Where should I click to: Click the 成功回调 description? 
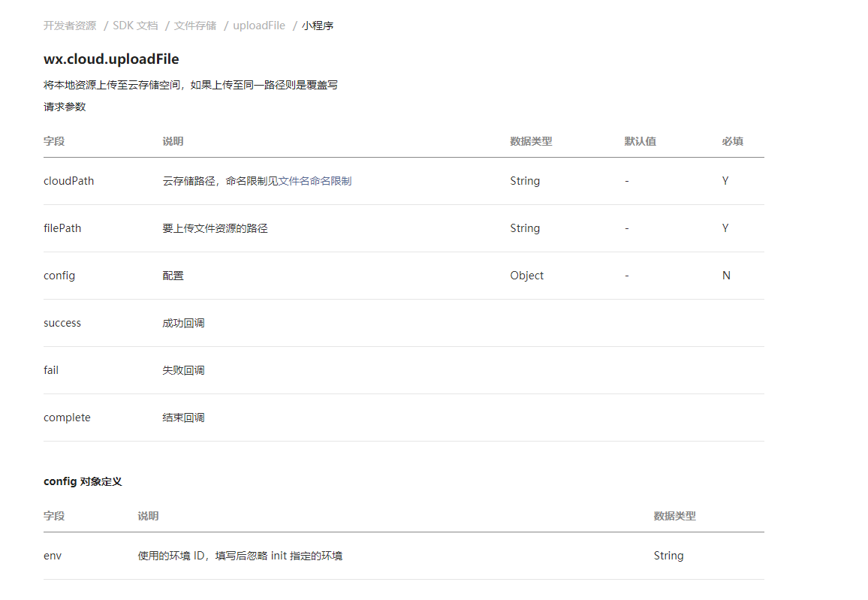click(183, 323)
